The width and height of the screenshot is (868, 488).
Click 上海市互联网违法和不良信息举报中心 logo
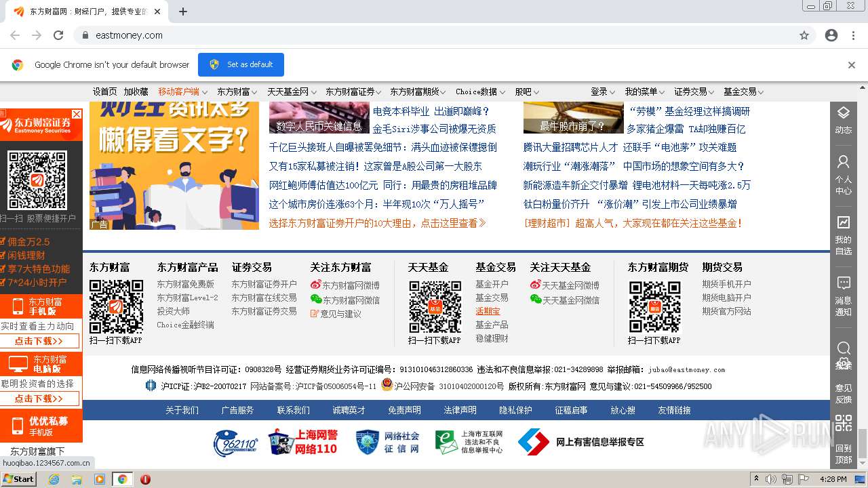[469, 442]
